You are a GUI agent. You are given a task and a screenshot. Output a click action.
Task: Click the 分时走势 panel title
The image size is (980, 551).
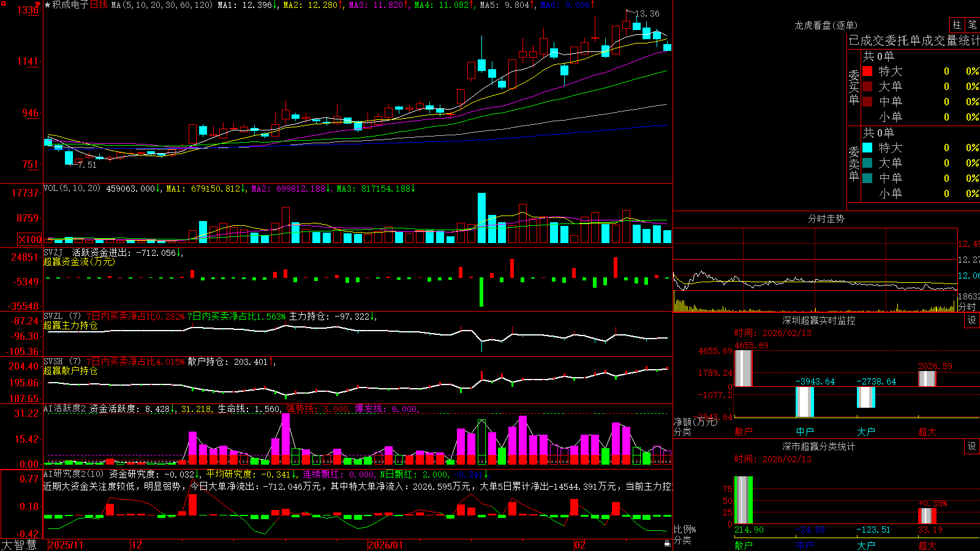(x=826, y=219)
